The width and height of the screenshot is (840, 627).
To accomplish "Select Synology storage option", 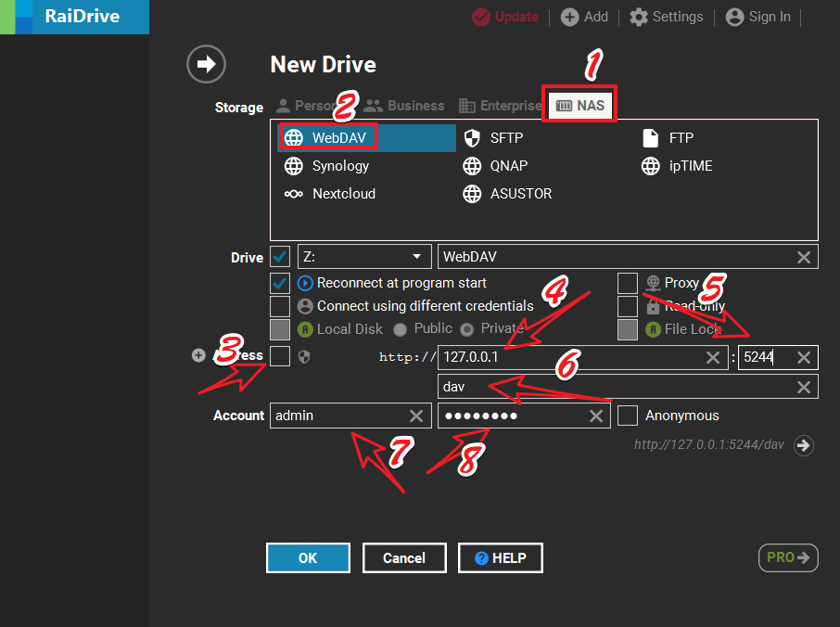I will pos(326,166).
